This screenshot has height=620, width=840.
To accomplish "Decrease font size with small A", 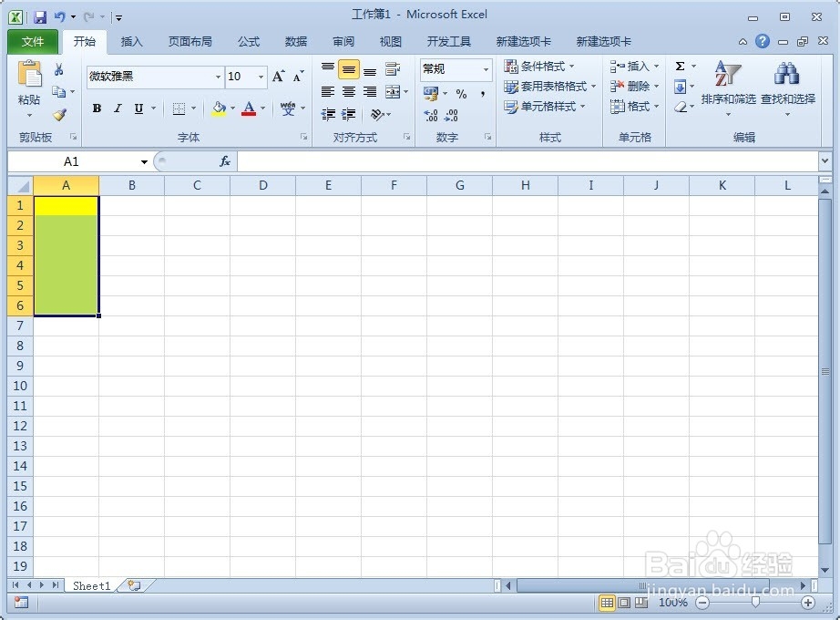I will (x=298, y=77).
